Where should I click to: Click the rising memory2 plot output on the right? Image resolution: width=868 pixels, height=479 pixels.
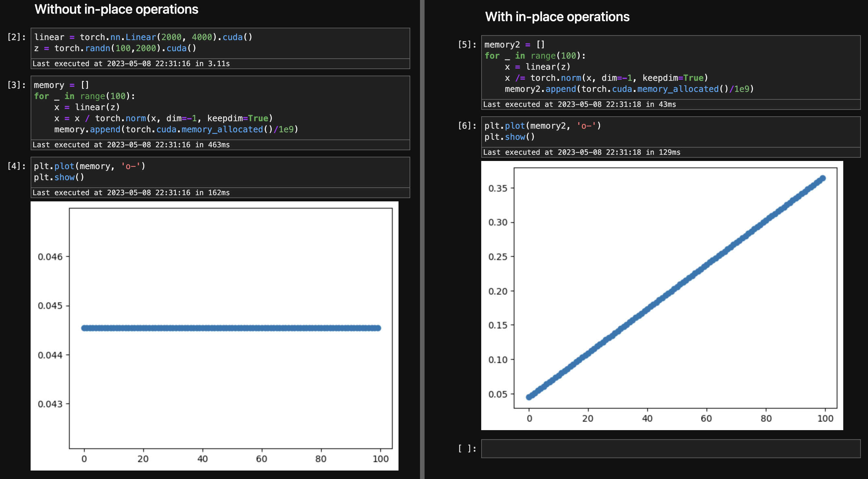(662, 296)
